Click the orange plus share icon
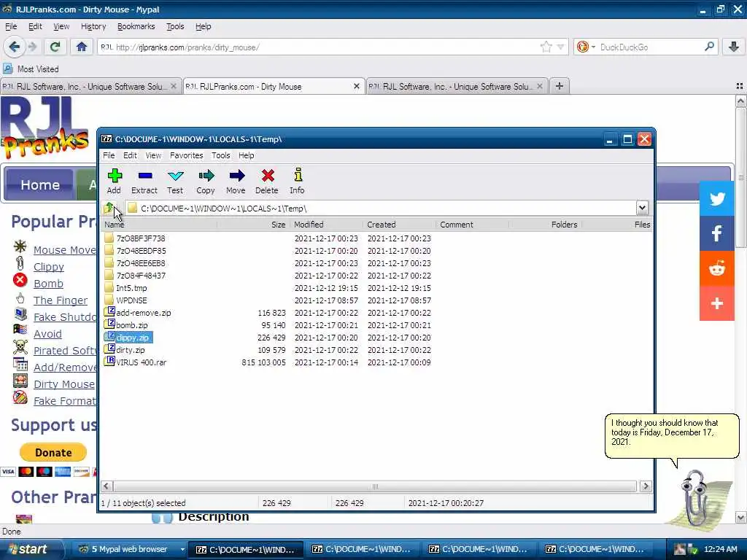The image size is (747, 560). 717,303
